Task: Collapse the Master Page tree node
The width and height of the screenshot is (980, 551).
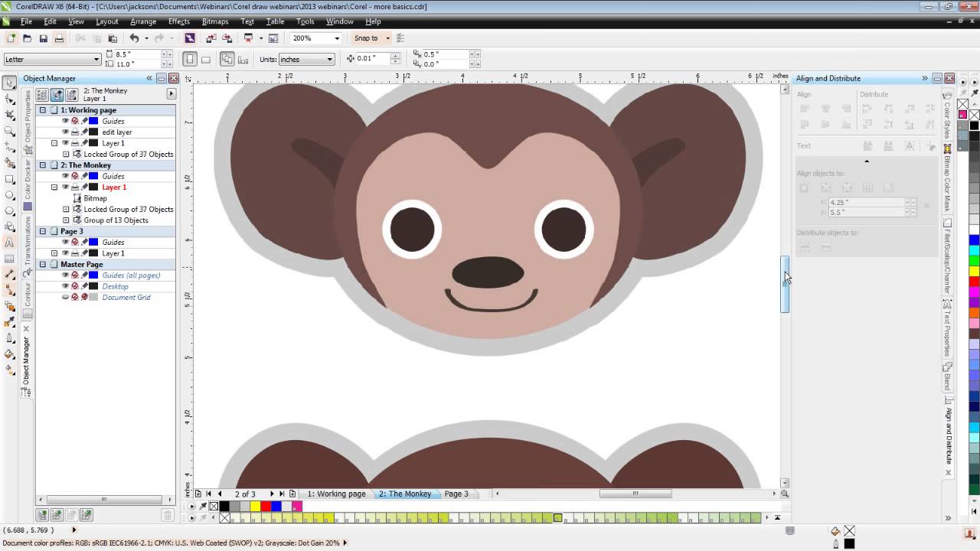Action: tap(43, 264)
